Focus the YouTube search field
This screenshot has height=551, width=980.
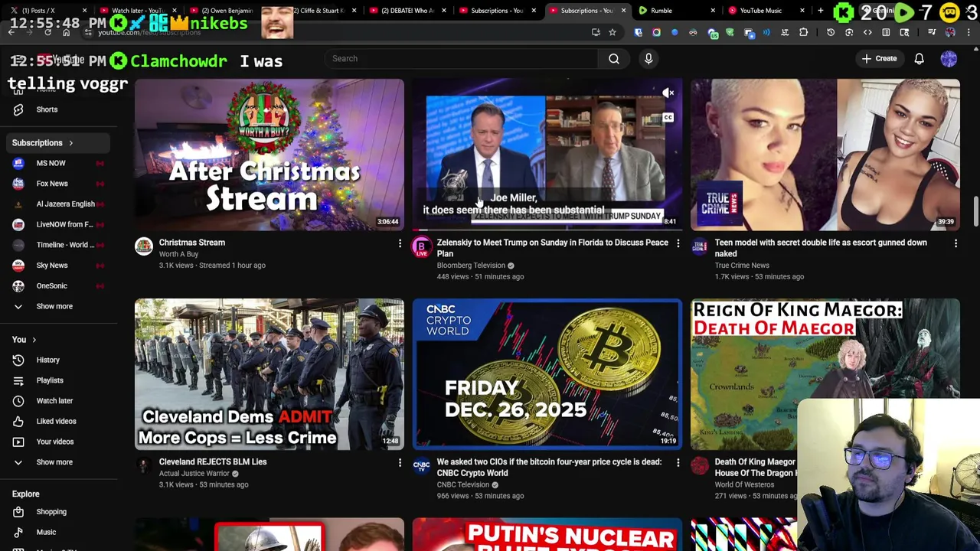click(462, 59)
